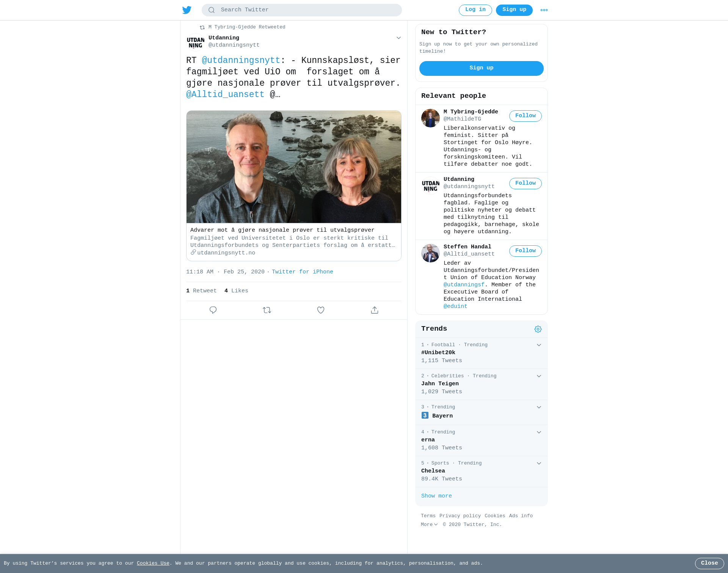Open the three-dot more options menu

544,10
